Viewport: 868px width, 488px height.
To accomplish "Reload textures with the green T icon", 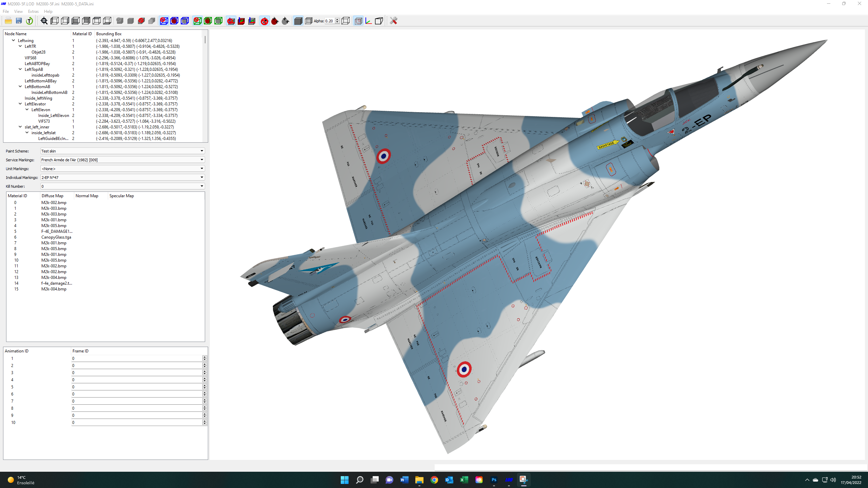I will pyautogui.click(x=29, y=21).
